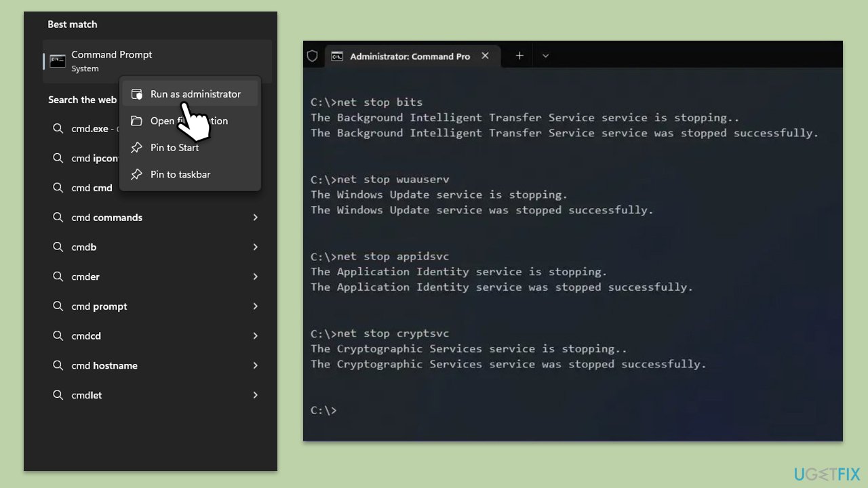The height and width of the screenshot is (488, 868).
Task: Click the Cryptographic Services stopped successfully line
Action: point(509,364)
